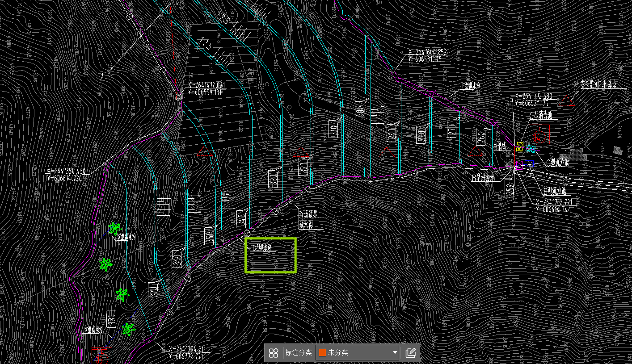Viewport: 632px width, 364px height.
Task: Click elevation label 270
Action: coord(451,128)
